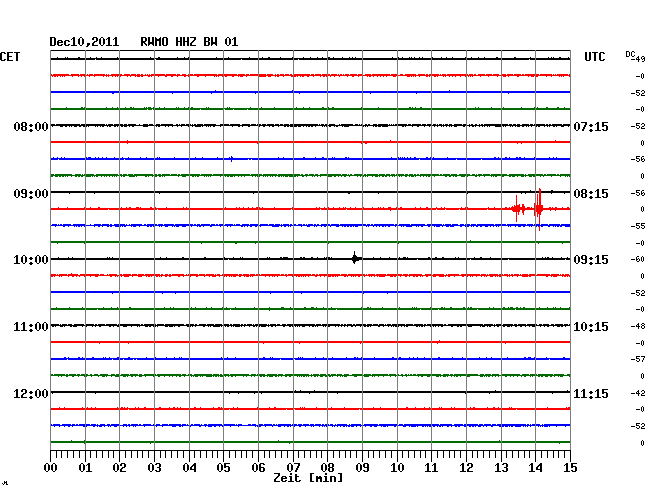
Task: Click the CET timezone header
Action: point(10,57)
